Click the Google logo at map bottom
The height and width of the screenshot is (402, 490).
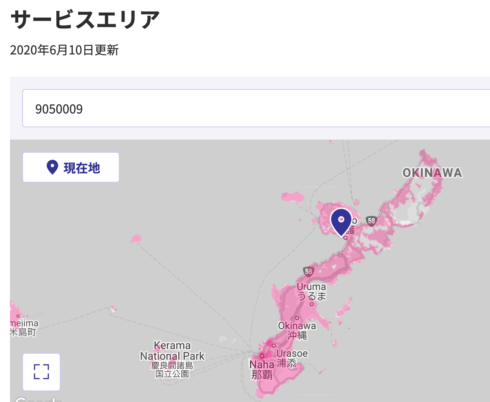pos(38,399)
